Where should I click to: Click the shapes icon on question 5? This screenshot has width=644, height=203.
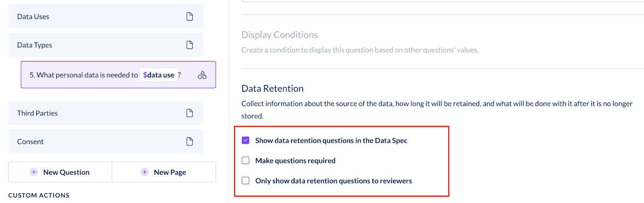click(202, 75)
